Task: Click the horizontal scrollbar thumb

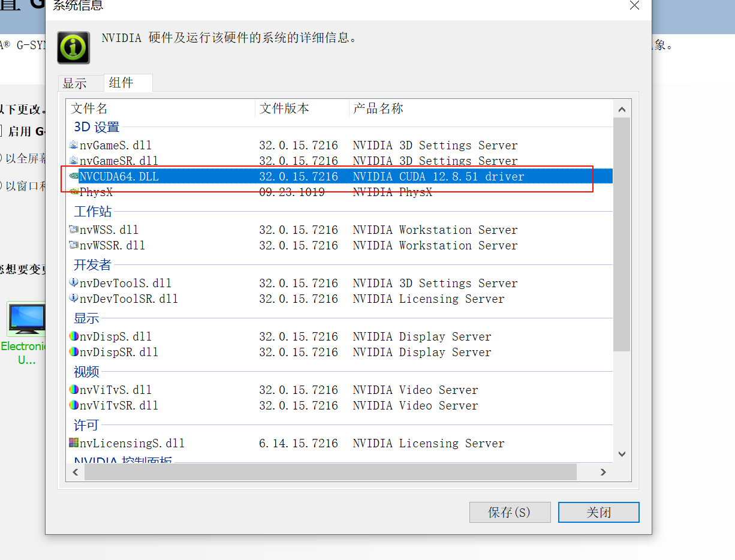Action: [330, 472]
